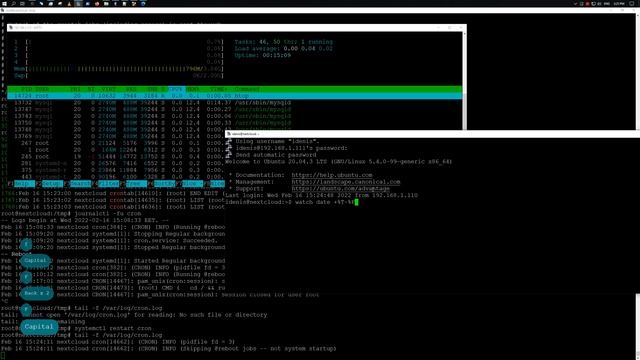Image resolution: width=640 pixels, height=360 pixels.
Task: Sort htop by CPU% column header
Action: [176, 89]
